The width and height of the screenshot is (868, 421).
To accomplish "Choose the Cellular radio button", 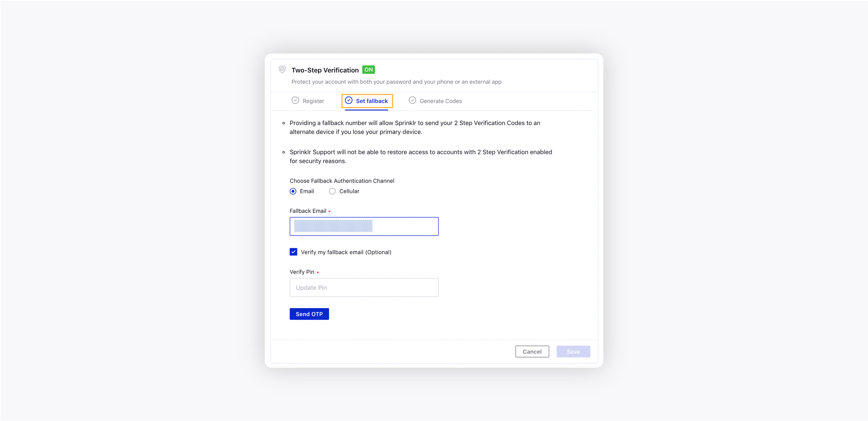I will point(332,191).
